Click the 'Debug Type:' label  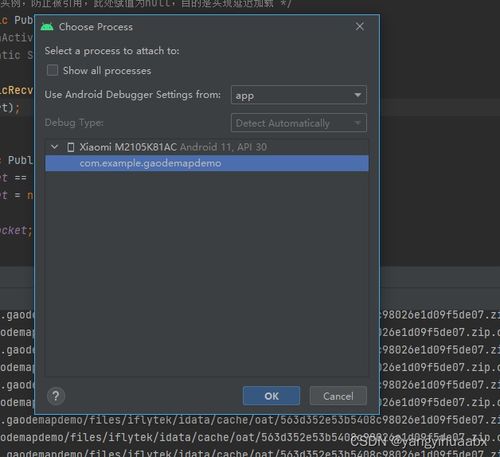click(x=74, y=123)
